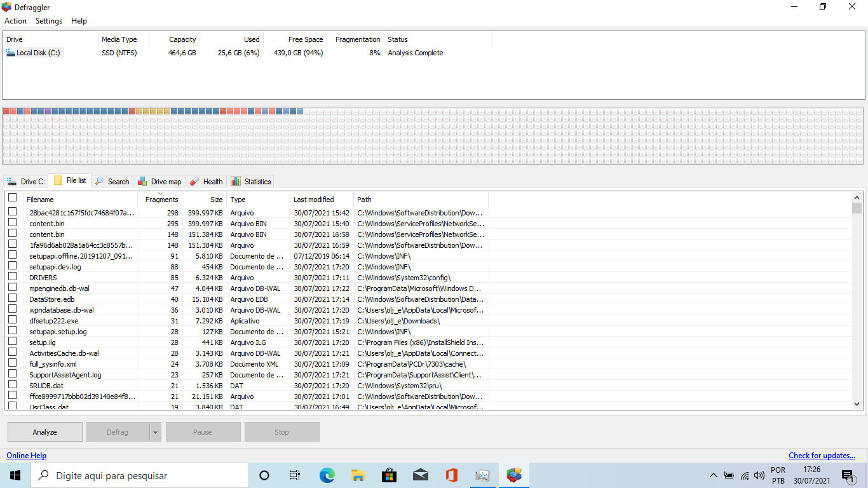
Task: Open the Defrag dropdown arrow
Action: point(155,432)
